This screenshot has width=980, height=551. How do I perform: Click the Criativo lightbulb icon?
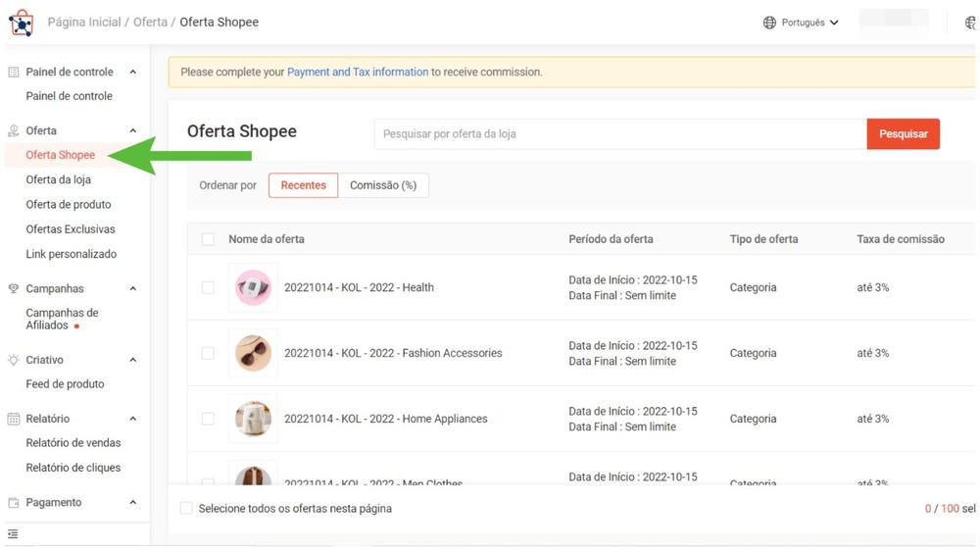pyautogui.click(x=13, y=360)
